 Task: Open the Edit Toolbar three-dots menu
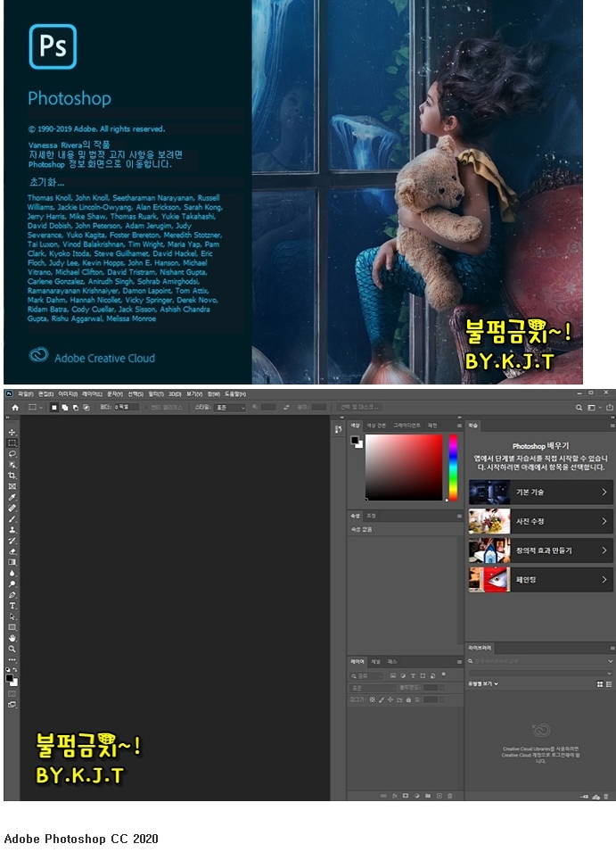point(12,659)
